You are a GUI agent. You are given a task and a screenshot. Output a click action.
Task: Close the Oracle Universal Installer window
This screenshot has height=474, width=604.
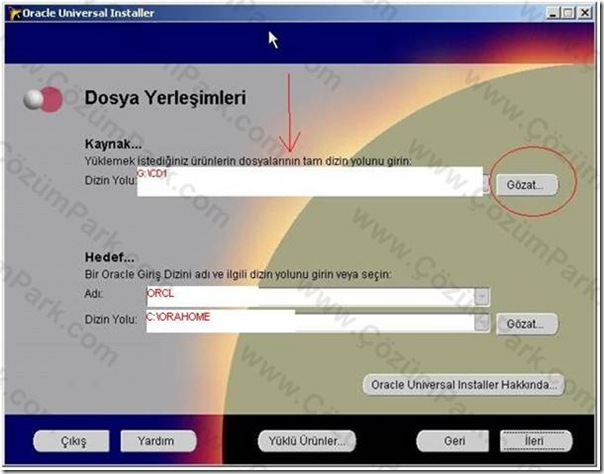(x=585, y=13)
